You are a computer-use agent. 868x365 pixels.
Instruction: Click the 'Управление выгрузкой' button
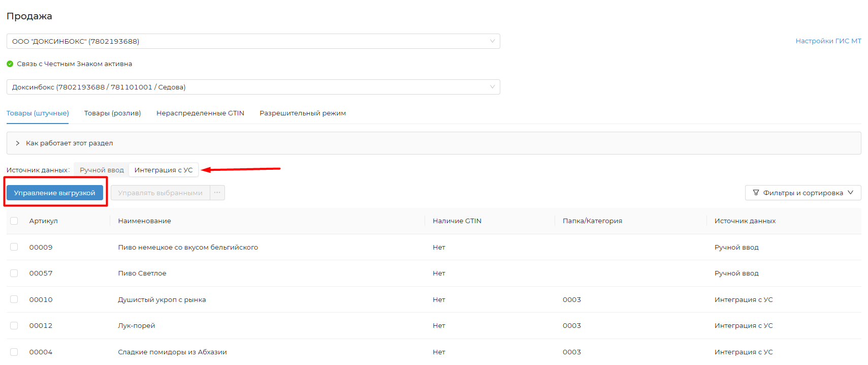pos(54,193)
